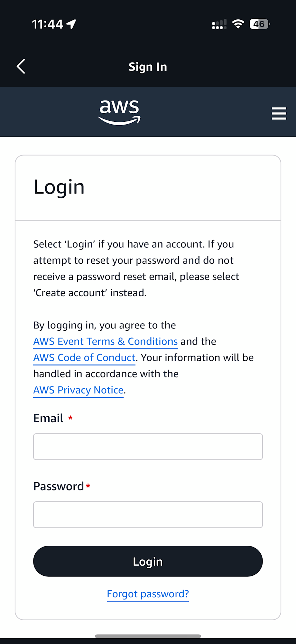Tap the home indicator bar
296x644 pixels.
click(x=148, y=636)
